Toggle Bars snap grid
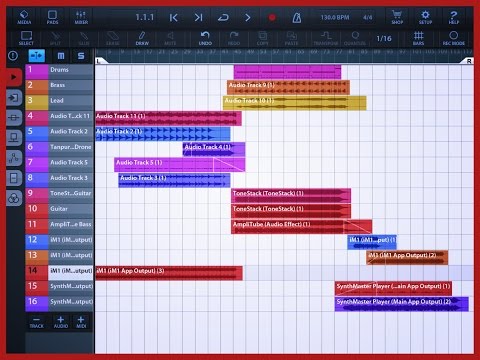 [x=419, y=38]
